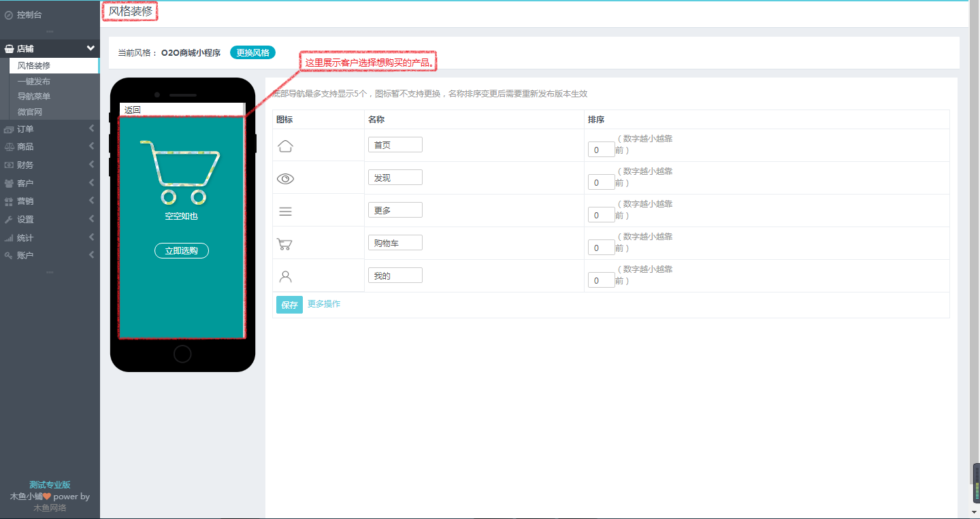Image resolution: width=980 pixels, height=519 pixels.
Task: Open the 更多操作 link
Action: pos(325,305)
